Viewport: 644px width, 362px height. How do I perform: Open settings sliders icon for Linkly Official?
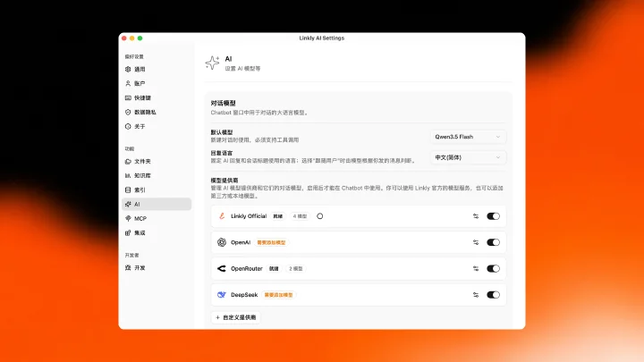[x=476, y=216]
